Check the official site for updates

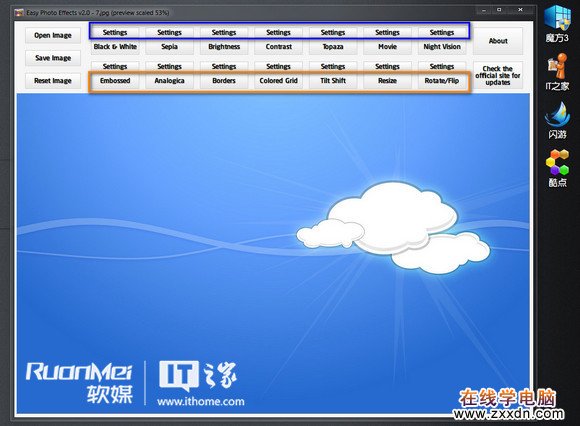(498, 75)
